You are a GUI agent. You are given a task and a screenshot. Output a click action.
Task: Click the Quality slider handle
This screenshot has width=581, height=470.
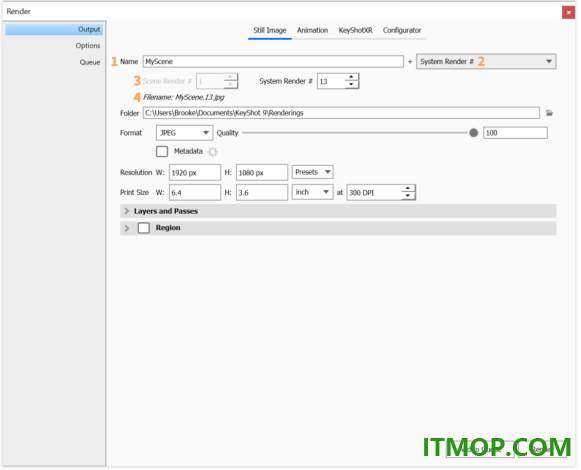(x=473, y=133)
